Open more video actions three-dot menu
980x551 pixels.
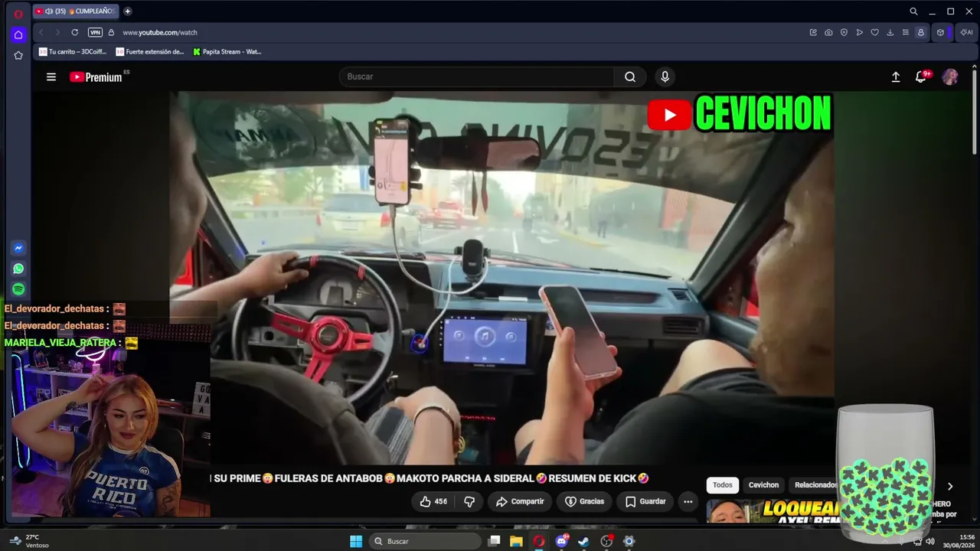[x=688, y=501]
